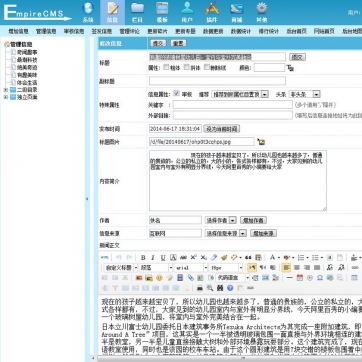Open the 段落 paragraph format dropdown
The image size is (362, 362).
pos(156,268)
